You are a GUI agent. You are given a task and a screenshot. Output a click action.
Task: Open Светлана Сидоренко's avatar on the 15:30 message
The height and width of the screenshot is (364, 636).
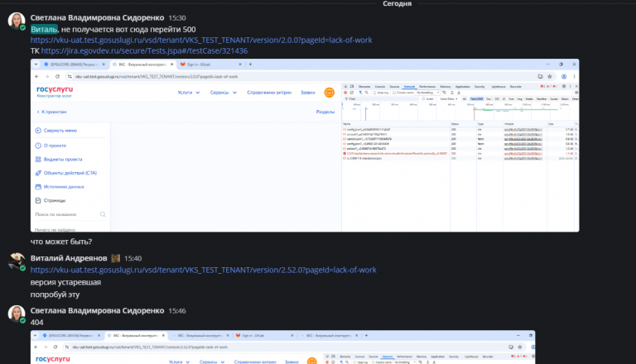click(x=17, y=21)
